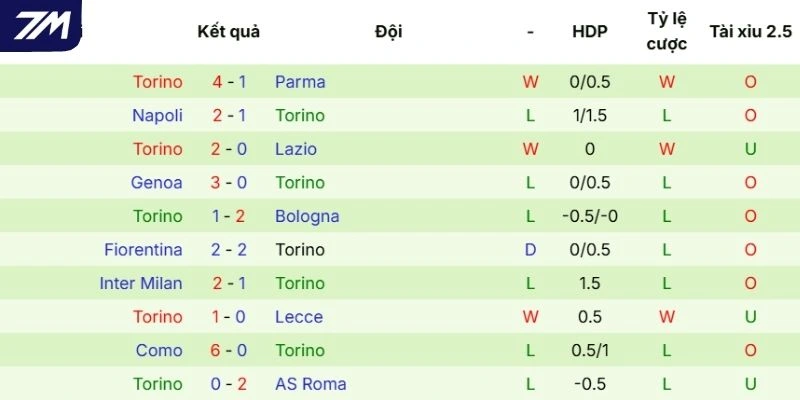The height and width of the screenshot is (400, 800).
Task: Select the Lazio team name
Action: tap(296, 149)
